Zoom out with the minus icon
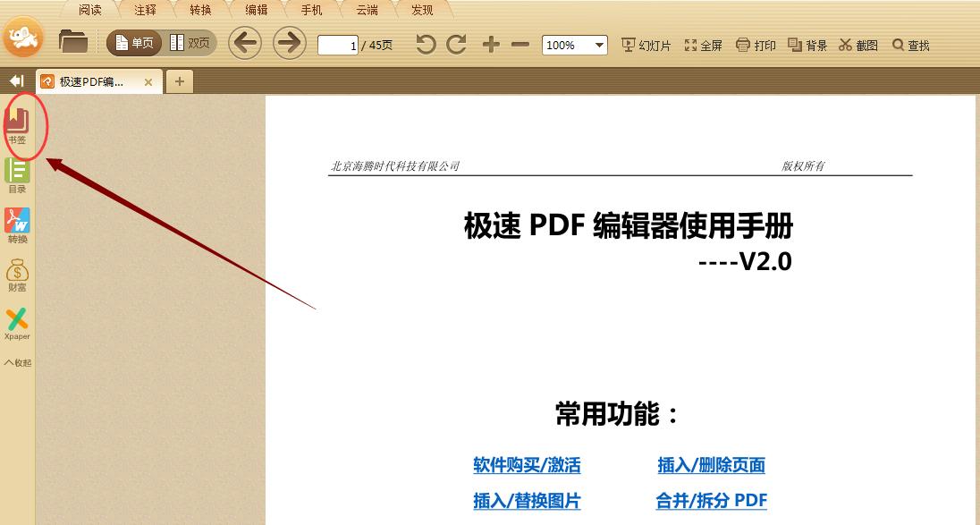The height and width of the screenshot is (525, 980). tap(520, 45)
